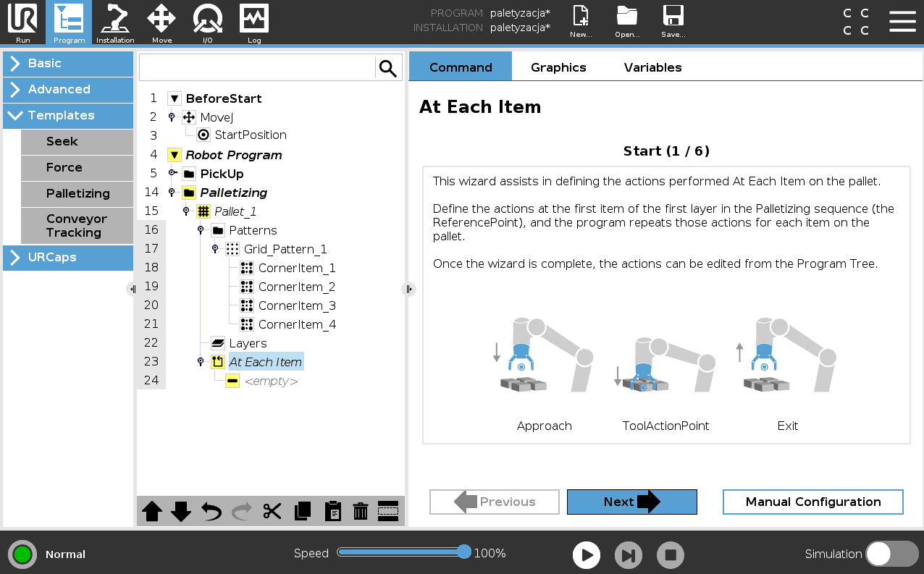Suppress the selected node

point(388,511)
